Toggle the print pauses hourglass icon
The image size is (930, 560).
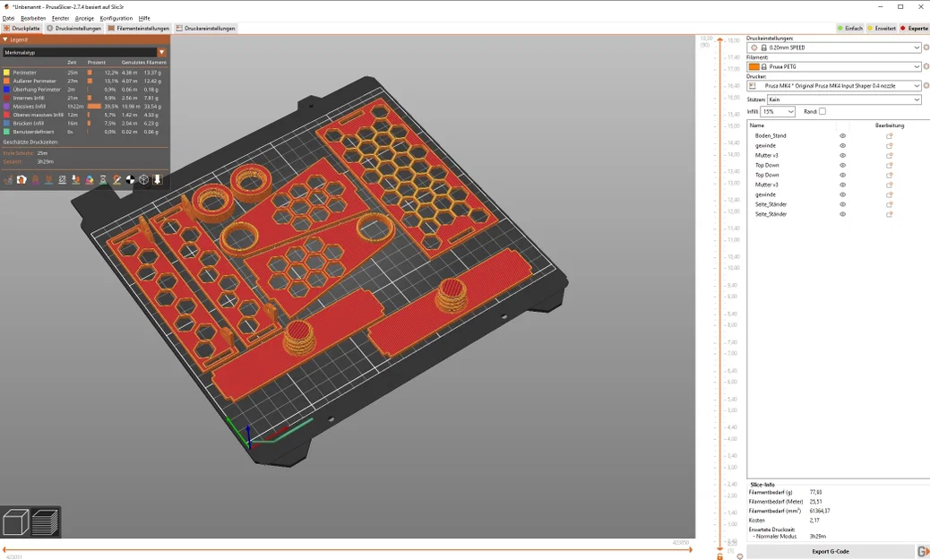pyautogui.click(x=103, y=180)
